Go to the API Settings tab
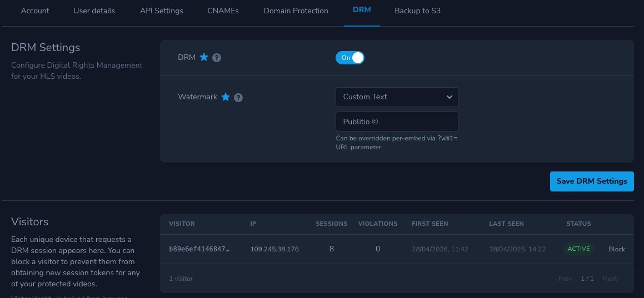Viewport: 644px width, 298px height. coord(162,11)
